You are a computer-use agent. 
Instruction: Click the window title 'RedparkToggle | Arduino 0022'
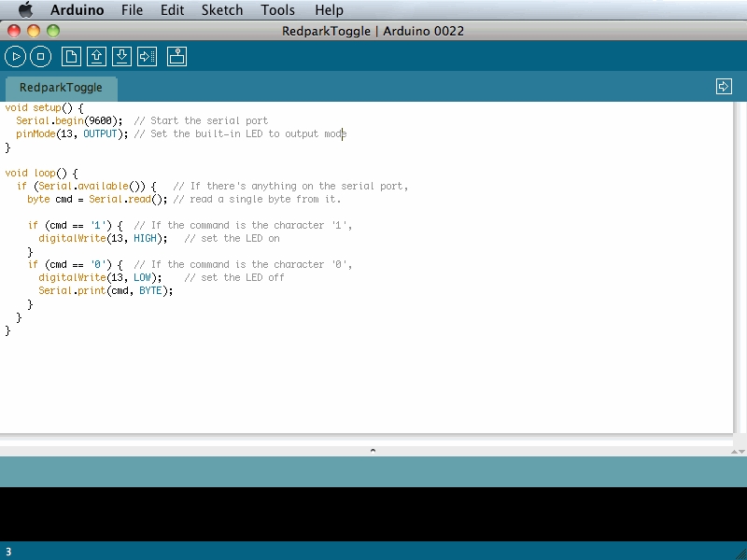pos(373,31)
